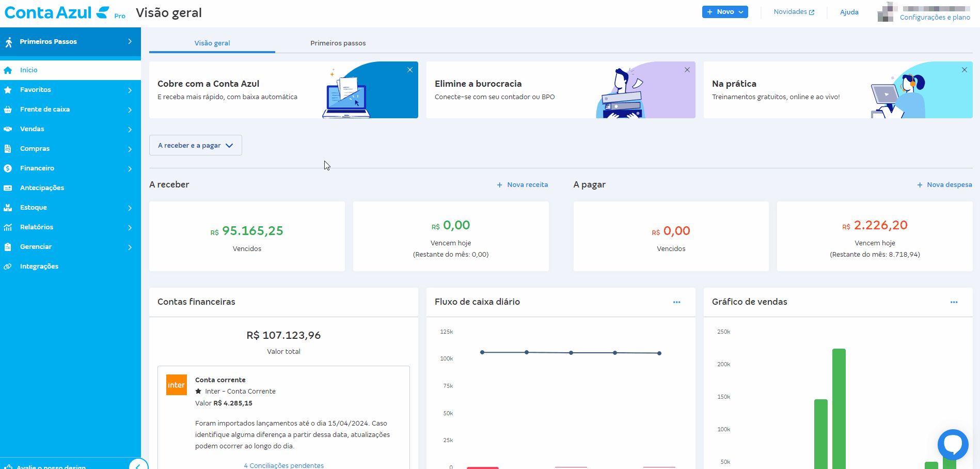
Task: Click the dollar coin icon beside Financeiro
Action: 8,168
